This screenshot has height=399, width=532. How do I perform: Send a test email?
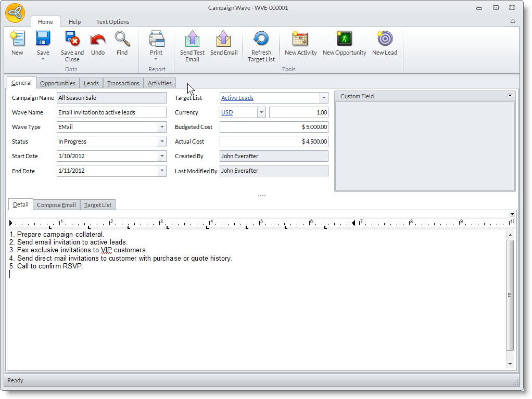coord(192,40)
